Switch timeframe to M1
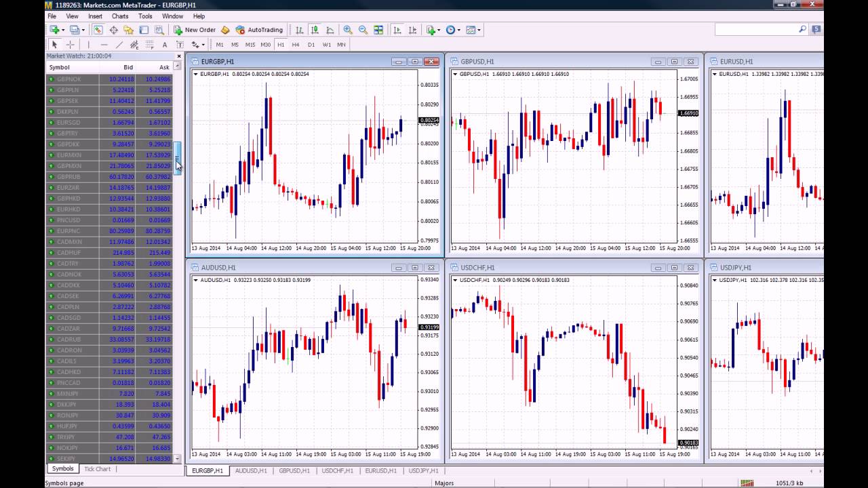The height and width of the screenshot is (488, 868). click(x=220, y=45)
